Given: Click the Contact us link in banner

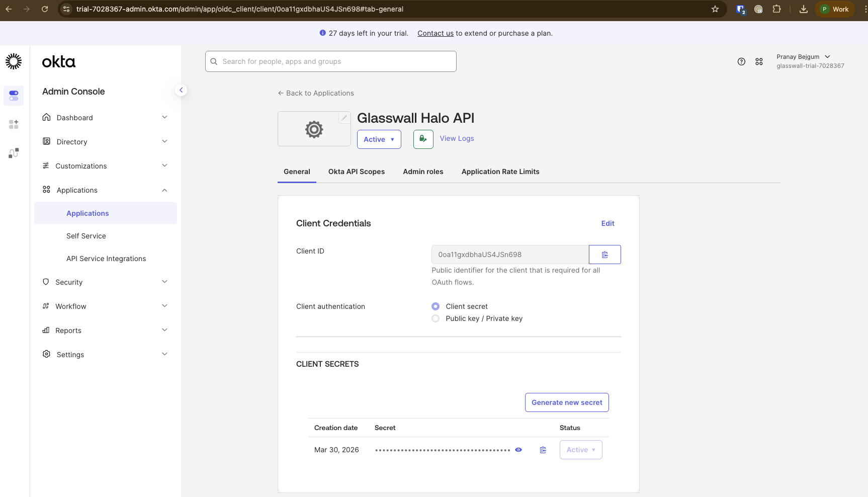Looking at the screenshot, I should click(436, 33).
